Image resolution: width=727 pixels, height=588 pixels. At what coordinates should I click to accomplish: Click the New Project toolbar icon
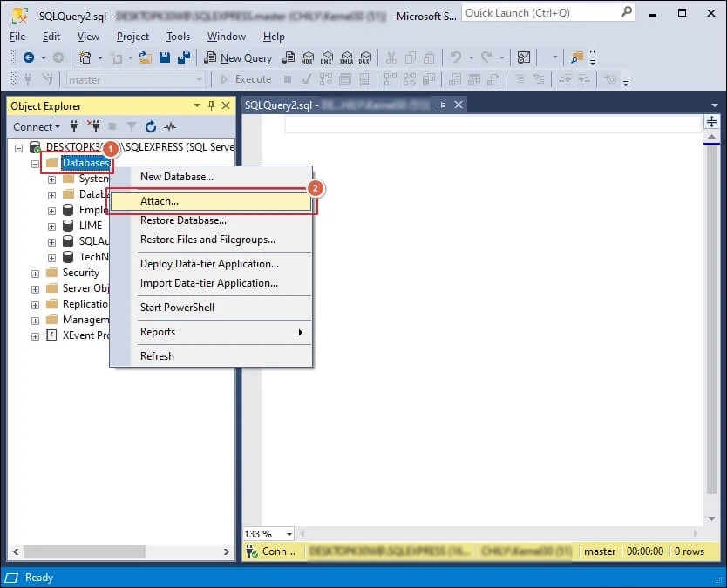coord(85,57)
